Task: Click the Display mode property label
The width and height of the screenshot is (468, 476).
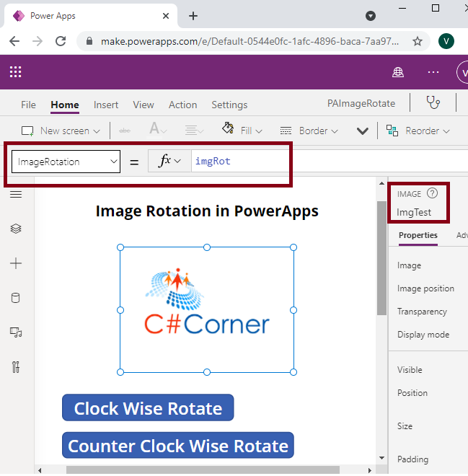Action: [423, 335]
